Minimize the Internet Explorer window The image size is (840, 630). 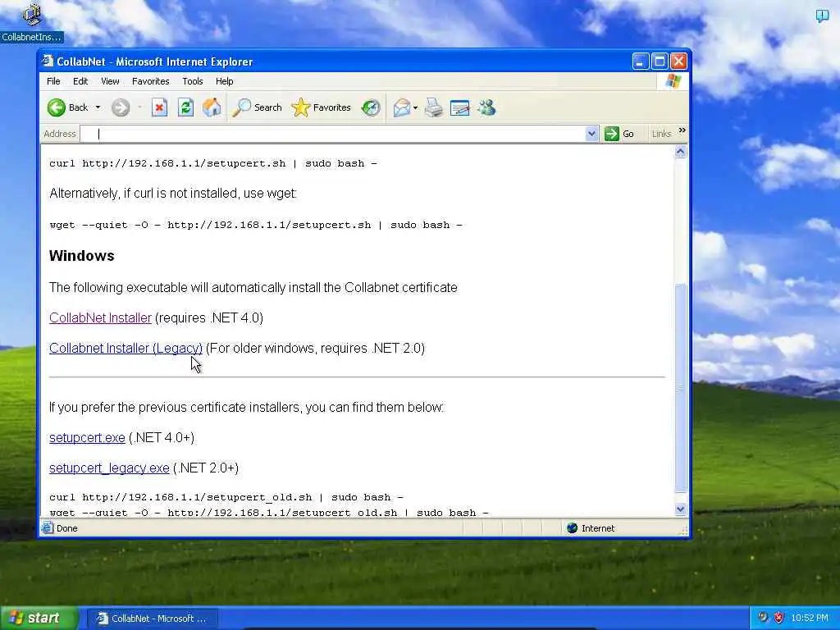pos(640,62)
